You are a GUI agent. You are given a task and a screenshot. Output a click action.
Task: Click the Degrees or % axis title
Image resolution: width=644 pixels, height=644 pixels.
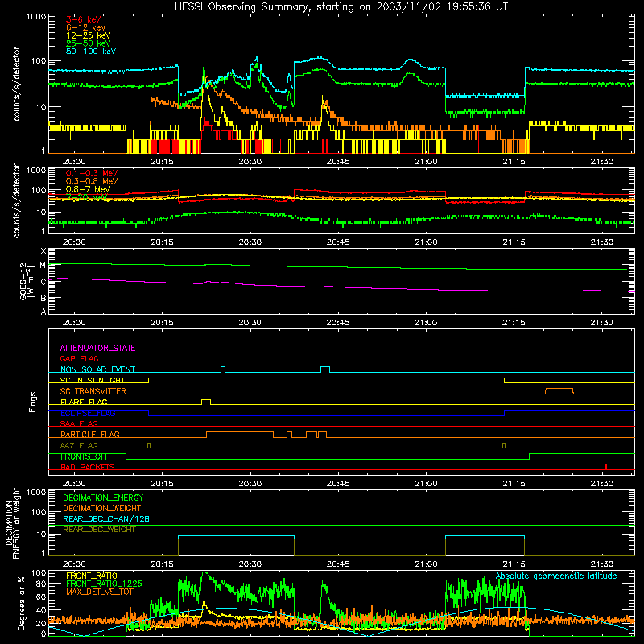[x=22, y=603]
